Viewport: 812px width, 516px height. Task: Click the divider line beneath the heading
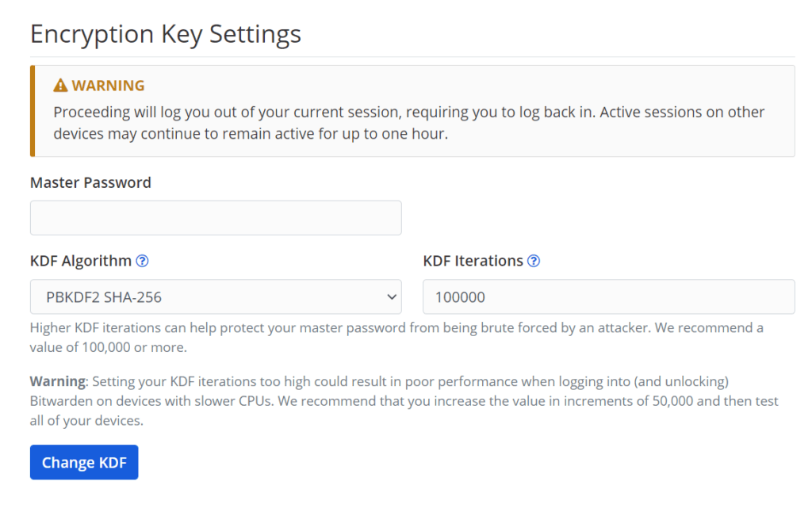click(x=412, y=56)
